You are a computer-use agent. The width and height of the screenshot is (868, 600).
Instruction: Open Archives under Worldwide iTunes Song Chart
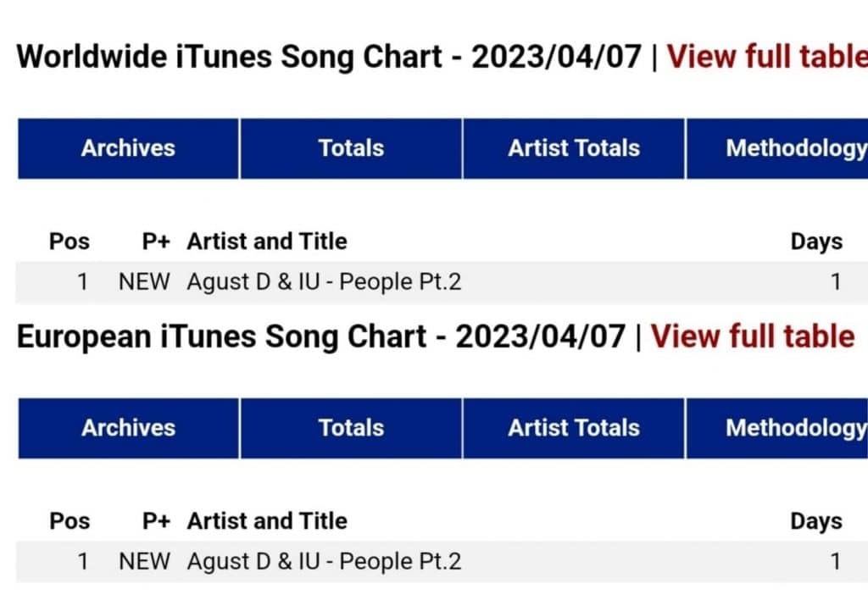(x=128, y=148)
